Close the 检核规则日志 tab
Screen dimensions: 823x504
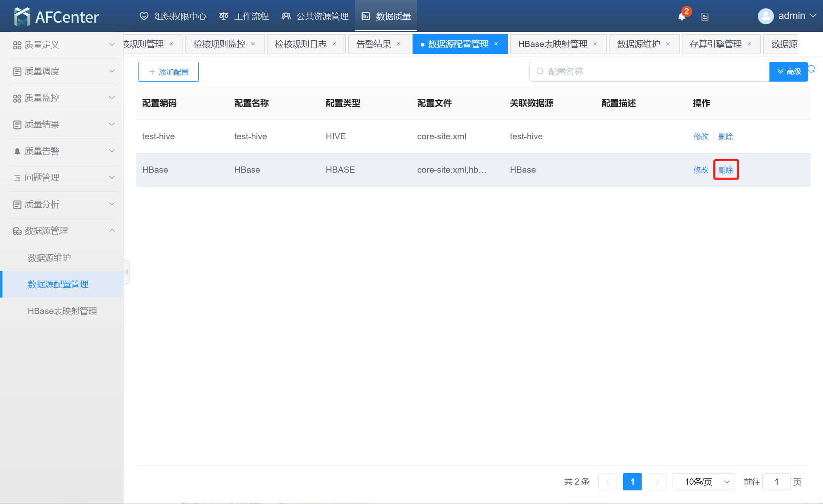click(334, 44)
